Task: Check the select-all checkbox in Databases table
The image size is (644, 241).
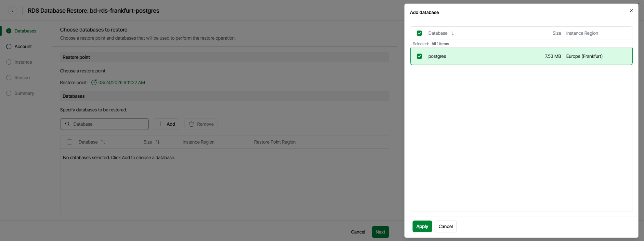Action: tap(70, 142)
